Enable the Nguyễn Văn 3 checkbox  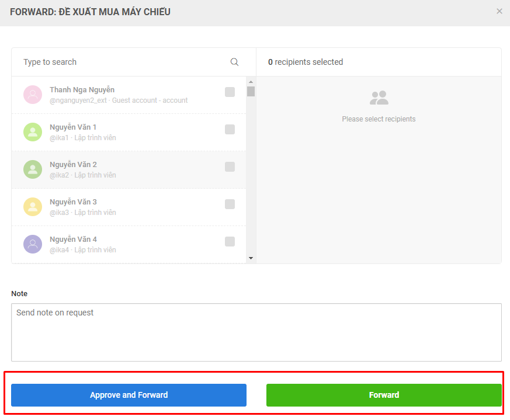click(230, 204)
